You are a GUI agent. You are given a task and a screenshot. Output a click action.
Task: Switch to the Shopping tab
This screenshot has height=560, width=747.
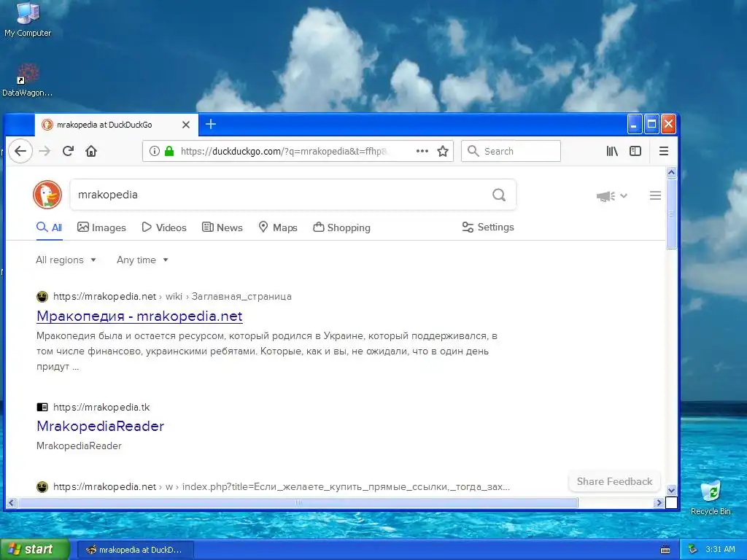coord(341,227)
